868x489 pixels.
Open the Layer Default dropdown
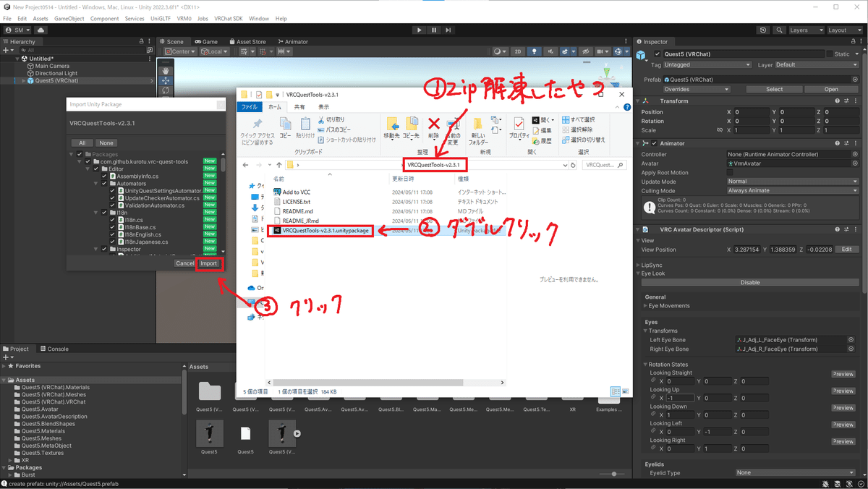[817, 64]
